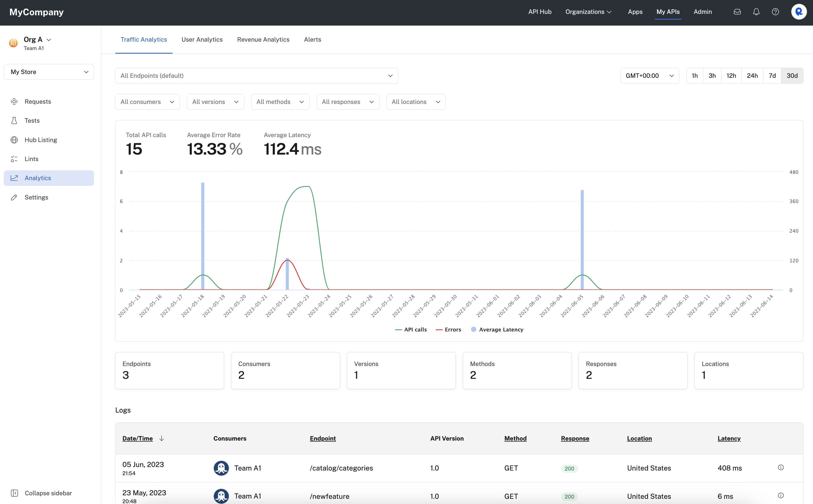Sort logs by Date/Time arrow
The height and width of the screenshot is (504, 813).
[161, 438]
